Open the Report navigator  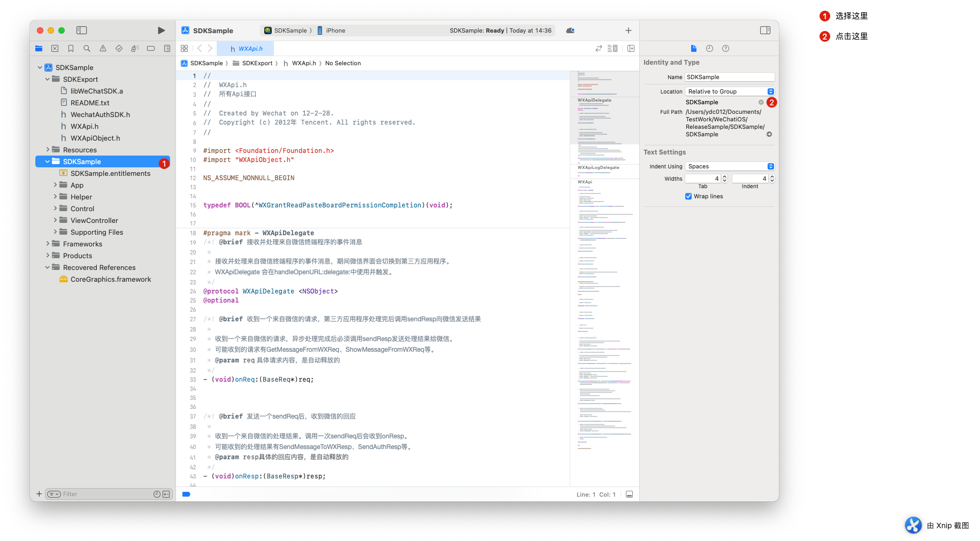click(x=167, y=49)
